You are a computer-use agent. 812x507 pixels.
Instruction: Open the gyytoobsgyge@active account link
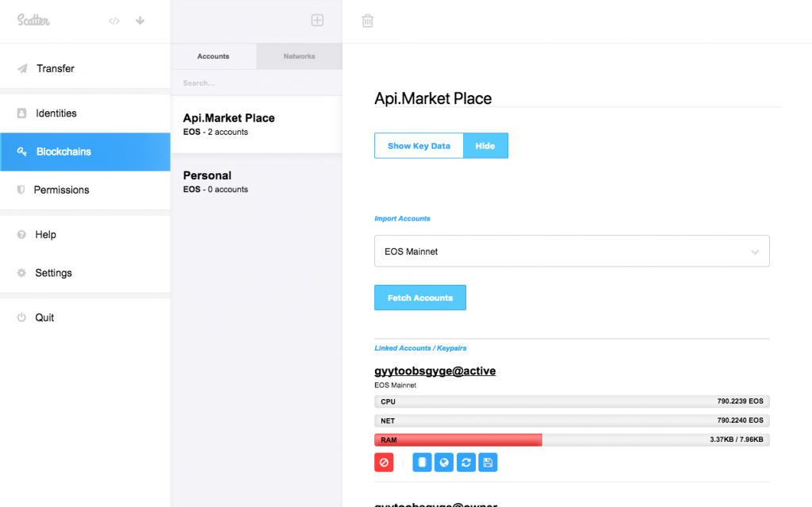click(x=435, y=371)
